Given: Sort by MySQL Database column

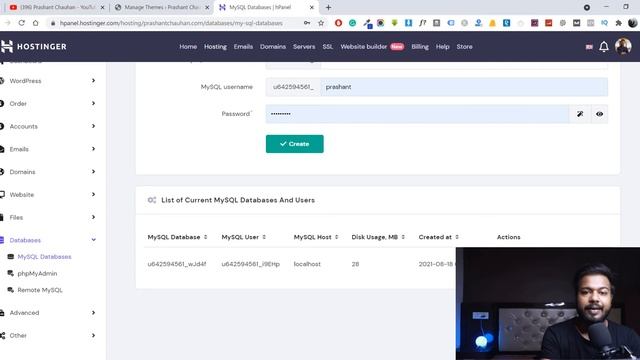Looking at the screenshot, I should pyautogui.click(x=178, y=237).
